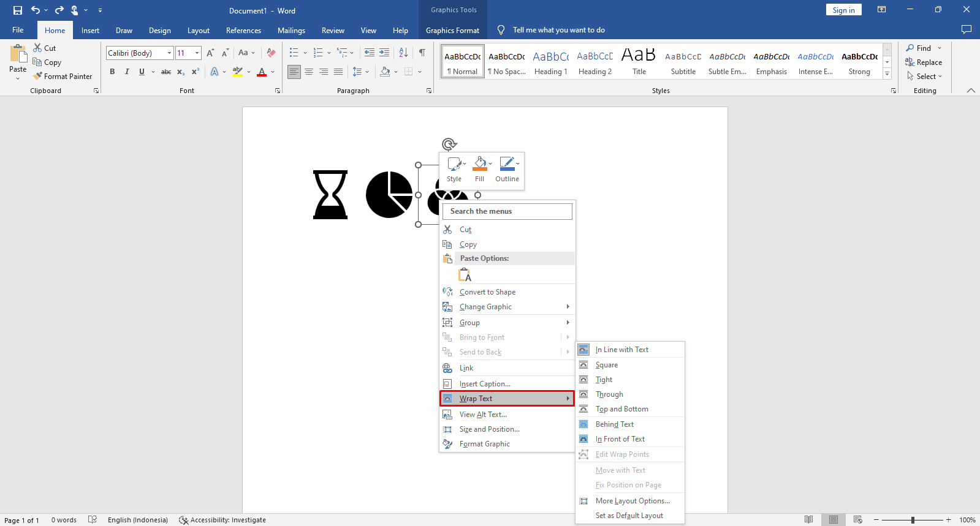Open the Font dialog launcher
This screenshot has height=526, width=980.
278,91
